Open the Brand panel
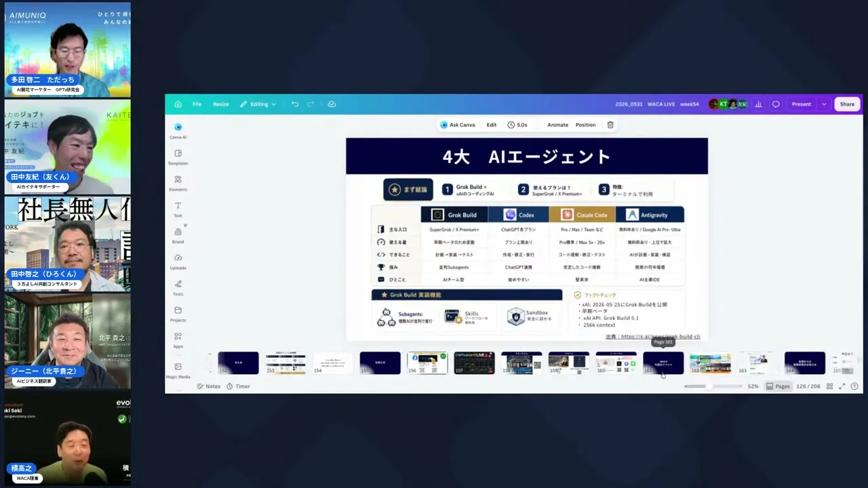This screenshot has width=868, height=488. pos(178,235)
